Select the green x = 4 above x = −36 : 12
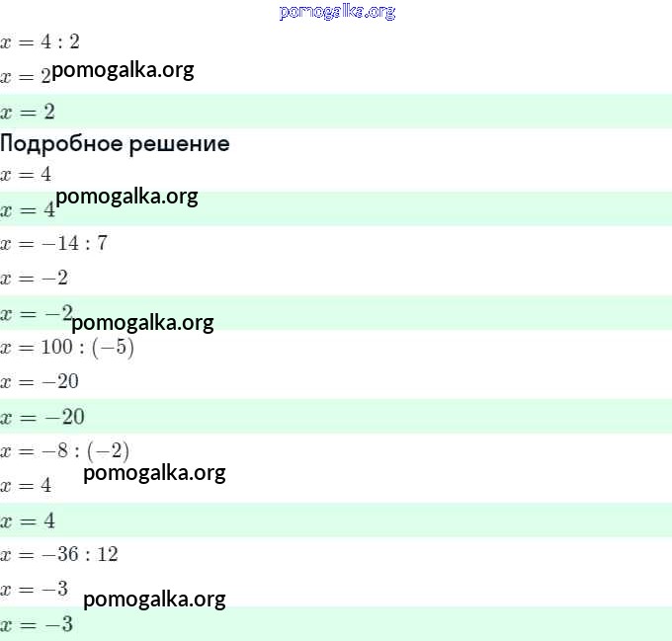Viewport: 672px width, 641px height. pos(28,521)
